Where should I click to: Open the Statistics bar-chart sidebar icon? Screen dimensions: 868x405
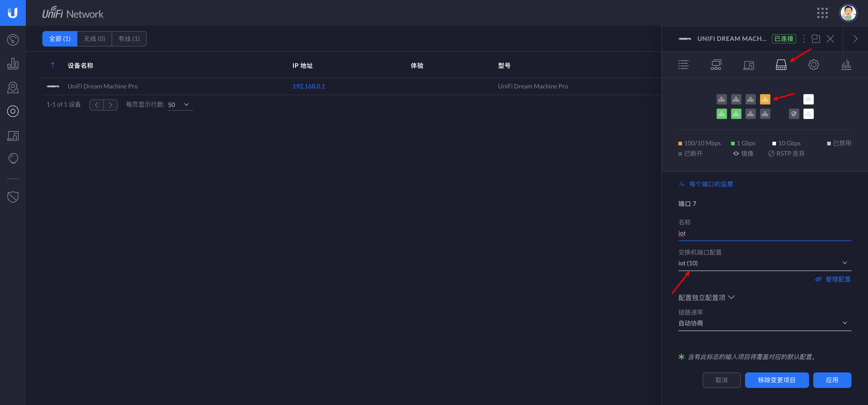click(13, 63)
